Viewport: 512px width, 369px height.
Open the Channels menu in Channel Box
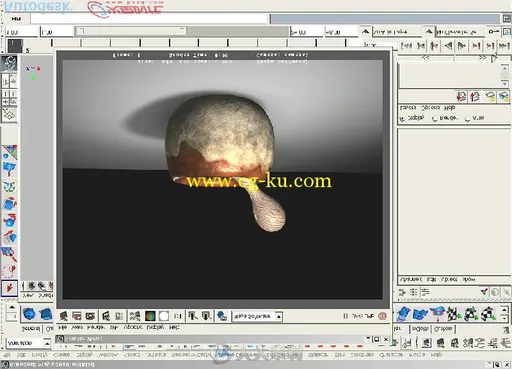click(x=411, y=279)
